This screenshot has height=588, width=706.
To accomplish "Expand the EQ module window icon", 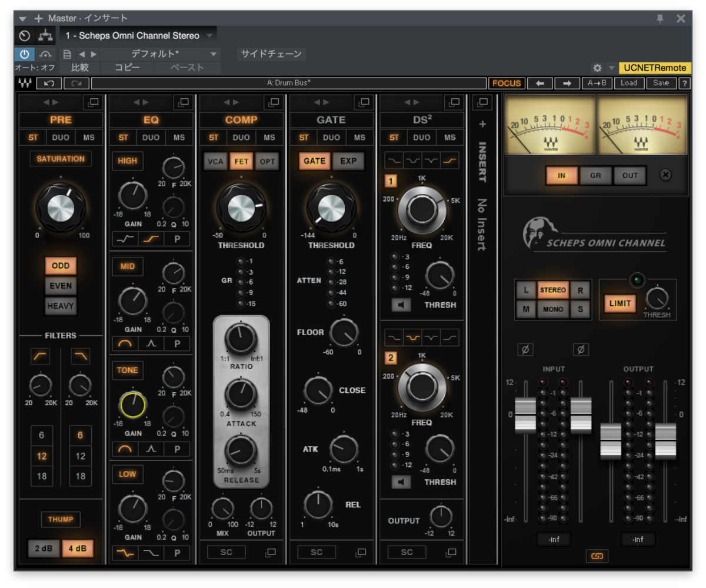I will (x=184, y=102).
